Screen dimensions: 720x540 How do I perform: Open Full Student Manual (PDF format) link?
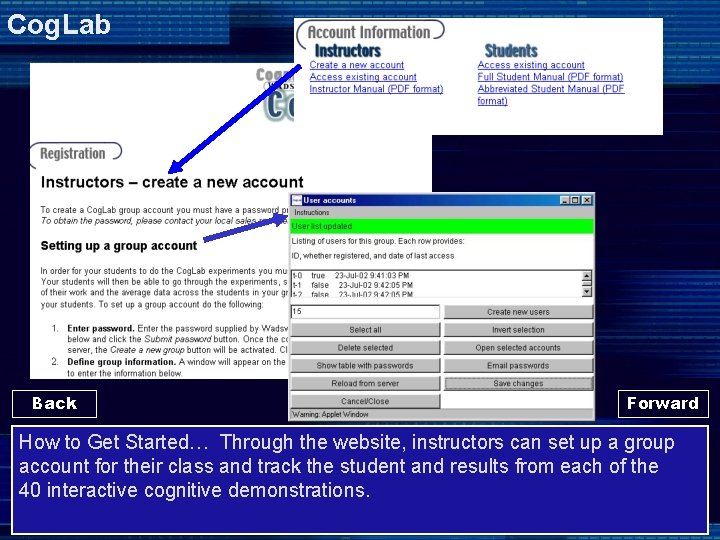click(550, 77)
